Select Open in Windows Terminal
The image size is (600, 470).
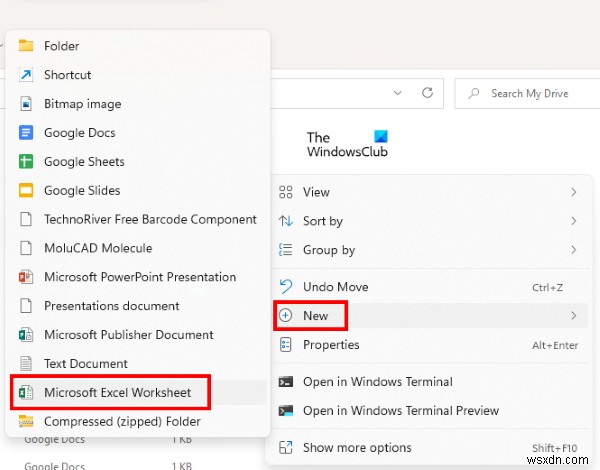[x=430, y=382]
